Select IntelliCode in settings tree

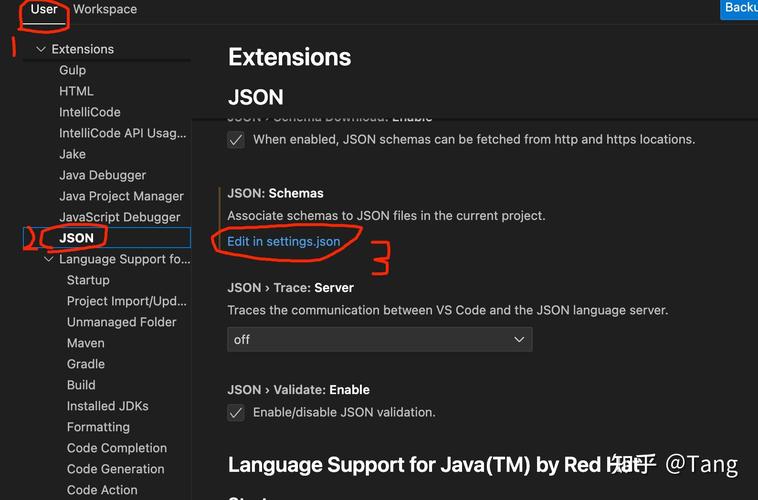(x=90, y=112)
